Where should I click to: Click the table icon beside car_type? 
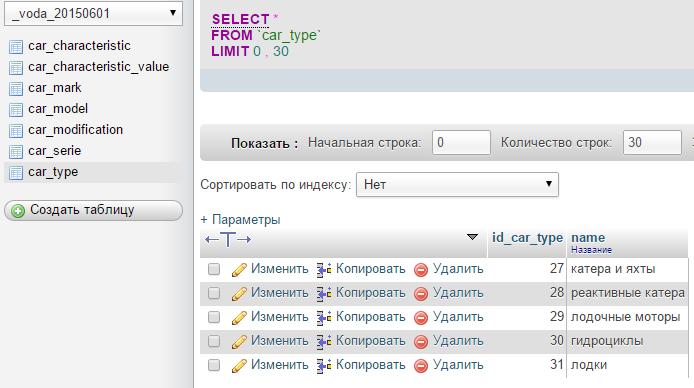click(16, 173)
